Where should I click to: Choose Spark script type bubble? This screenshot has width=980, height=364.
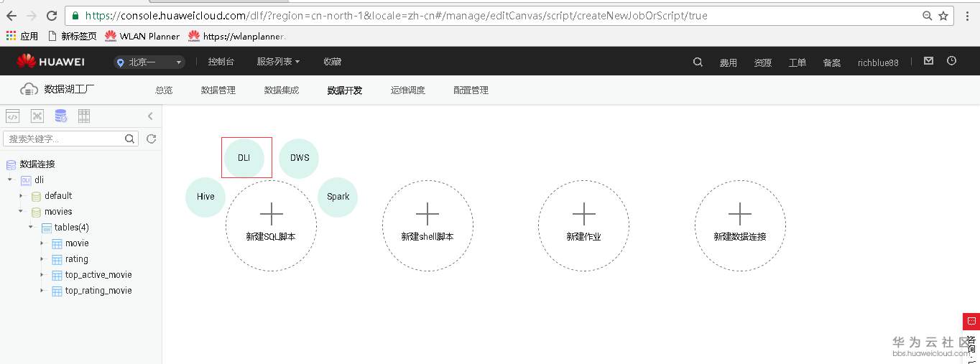click(338, 197)
